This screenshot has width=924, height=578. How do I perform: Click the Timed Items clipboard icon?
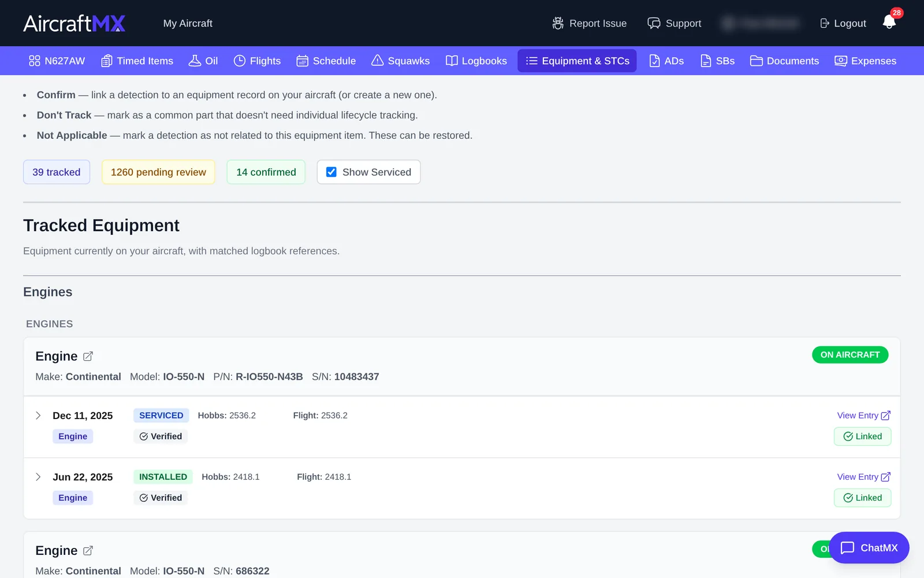107,61
